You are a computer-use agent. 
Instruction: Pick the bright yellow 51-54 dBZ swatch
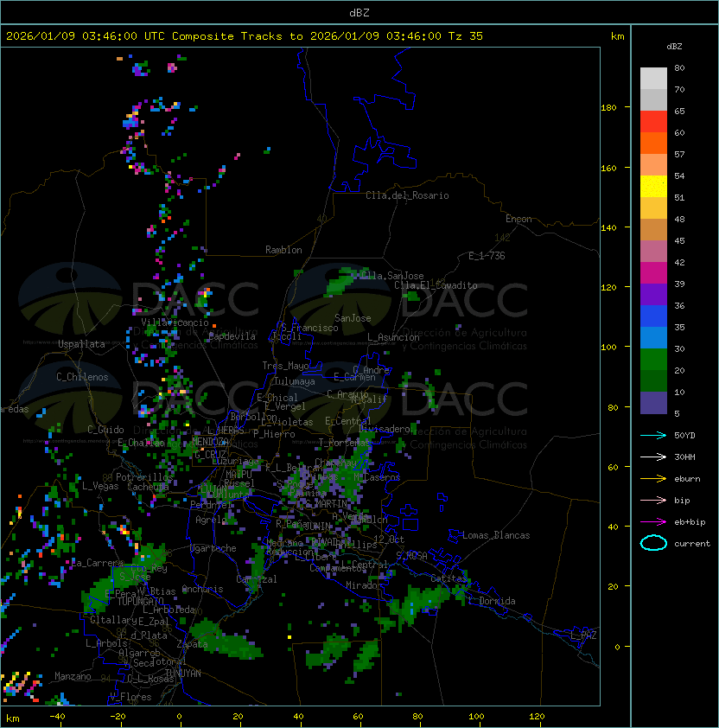pos(653,187)
